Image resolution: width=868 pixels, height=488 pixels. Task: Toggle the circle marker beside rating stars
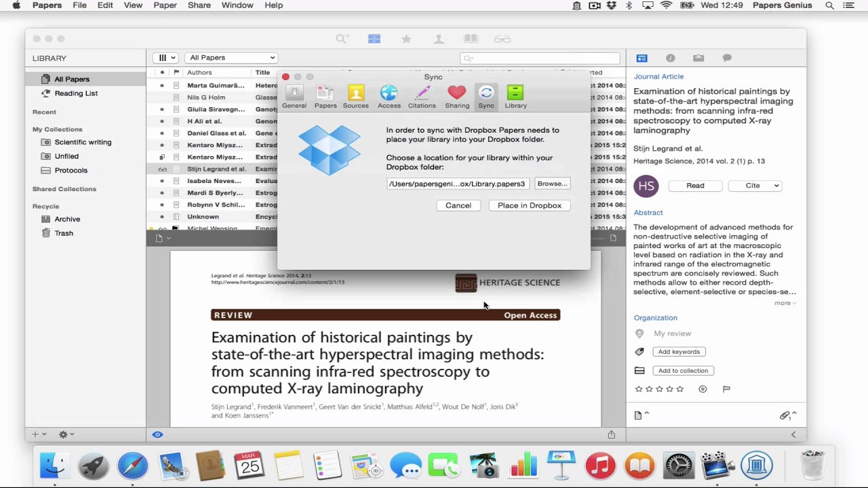pyautogui.click(x=703, y=389)
